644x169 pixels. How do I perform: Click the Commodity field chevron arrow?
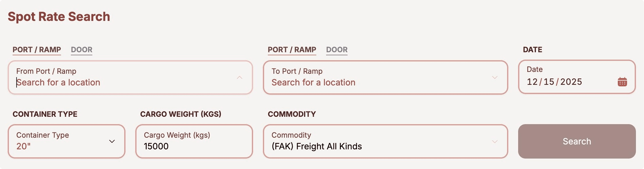pyautogui.click(x=495, y=142)
